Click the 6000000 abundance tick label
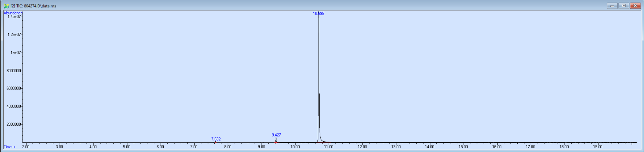The width and height of the screenshot is (644, 152). [x=14, y=88]
